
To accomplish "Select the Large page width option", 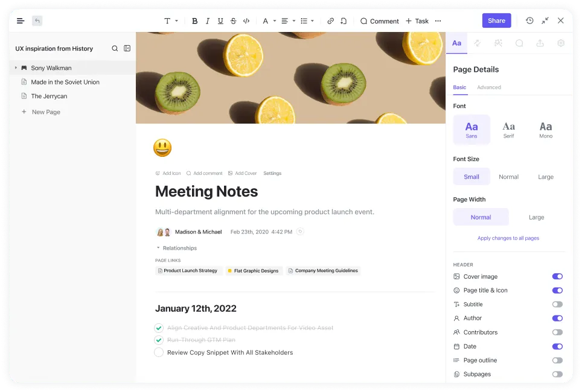I will click(536, 217).
